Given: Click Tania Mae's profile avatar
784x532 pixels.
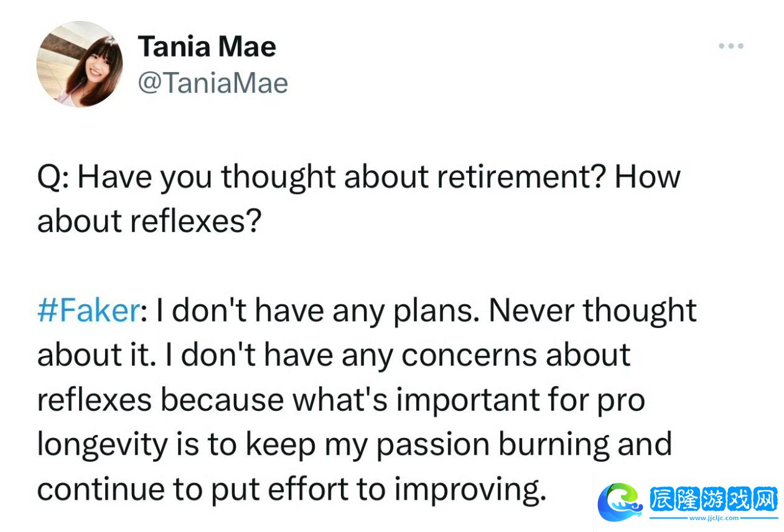Looking at the screenshot, I should click(80, 65).
